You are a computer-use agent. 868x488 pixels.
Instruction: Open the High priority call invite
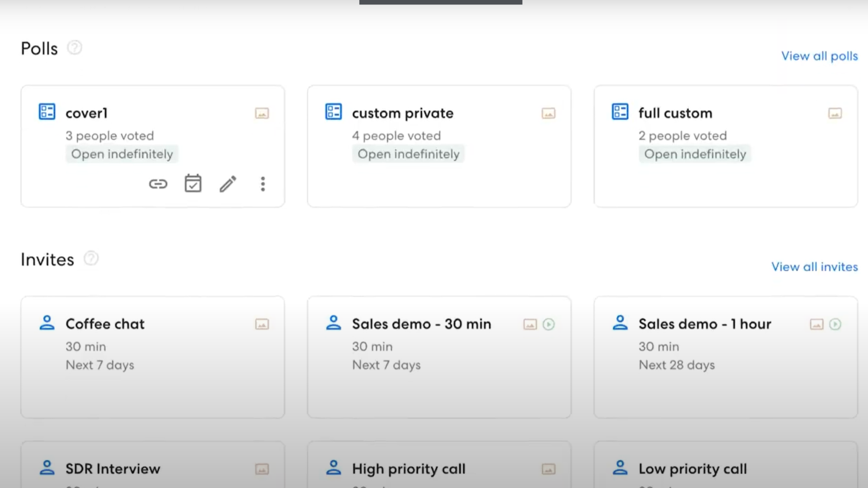click(x=409, y=469)
